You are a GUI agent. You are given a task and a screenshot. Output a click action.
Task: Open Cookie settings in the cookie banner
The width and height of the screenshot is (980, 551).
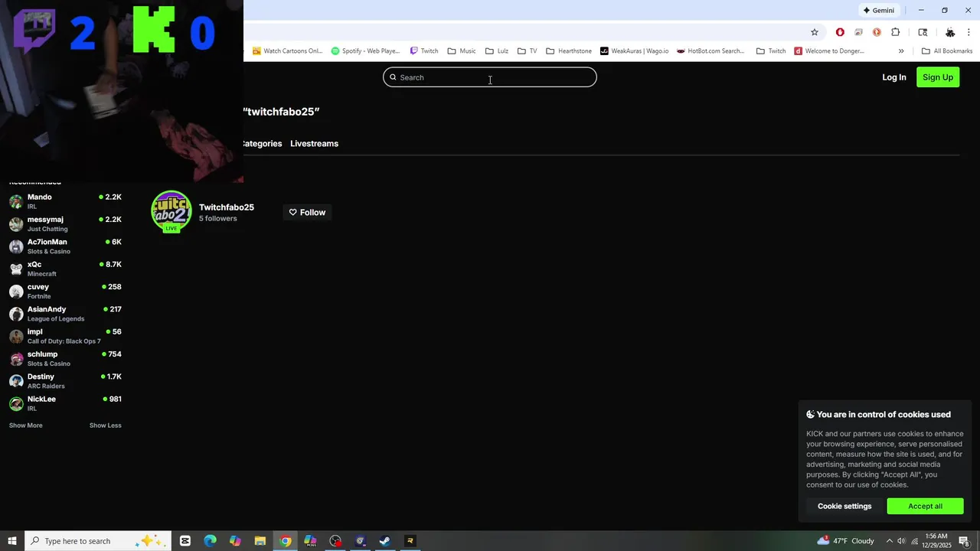coord(844,506)
